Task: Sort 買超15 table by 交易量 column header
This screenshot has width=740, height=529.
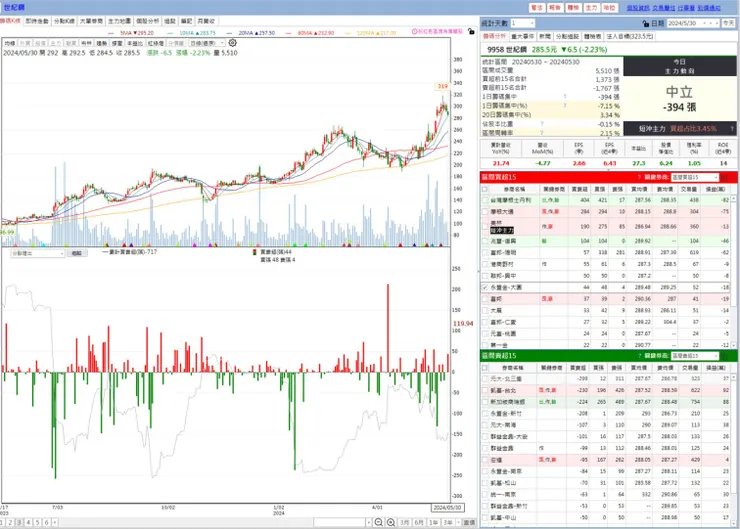Action: [x=689, y=189]
